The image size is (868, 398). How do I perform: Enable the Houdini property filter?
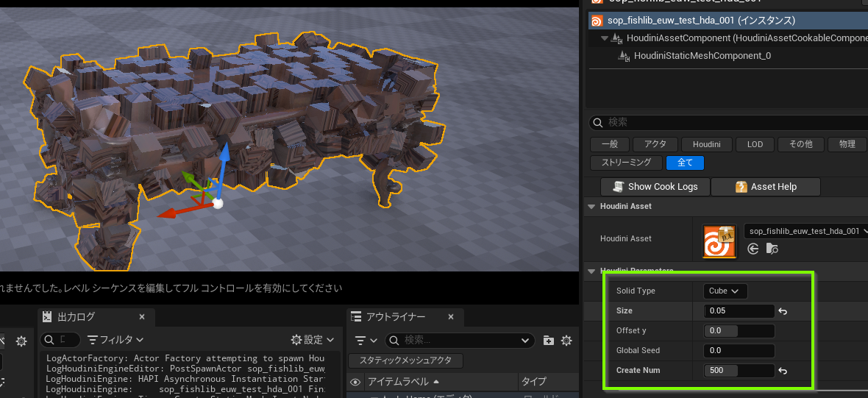pyautogui.click(x=706, y=144)
